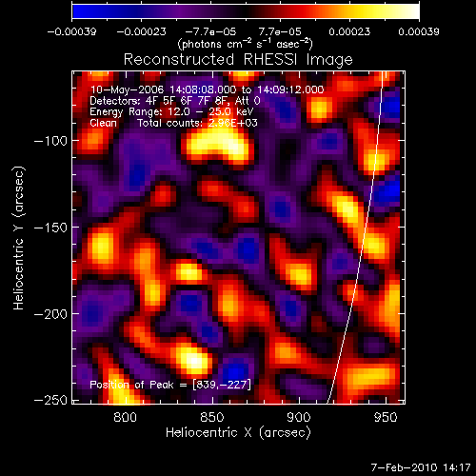Click the positive colorbar value '0.00039'
476x476 pixels.
(419, 31)
